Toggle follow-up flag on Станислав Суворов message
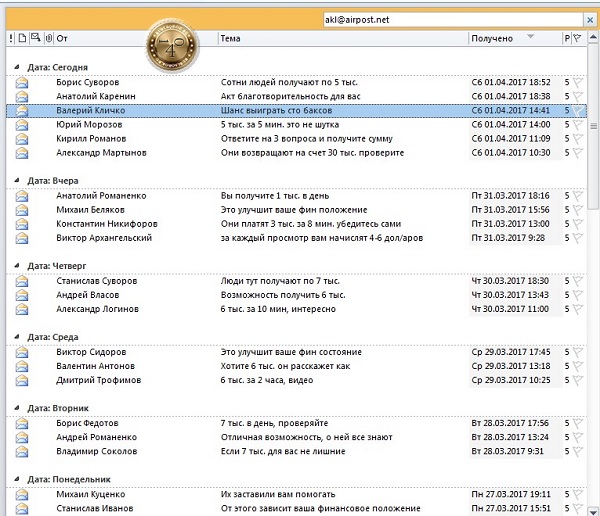This screenshot has width=600, height=516. [578, 281]
